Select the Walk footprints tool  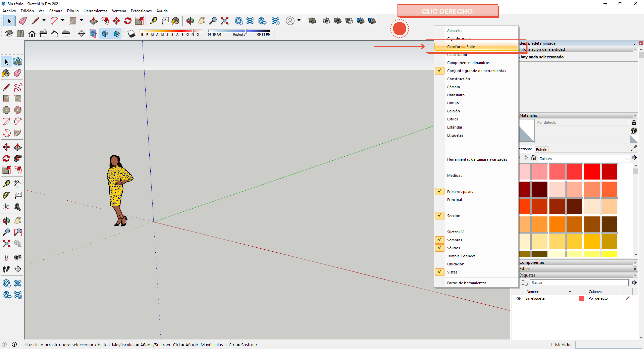[x=6, y=269]
